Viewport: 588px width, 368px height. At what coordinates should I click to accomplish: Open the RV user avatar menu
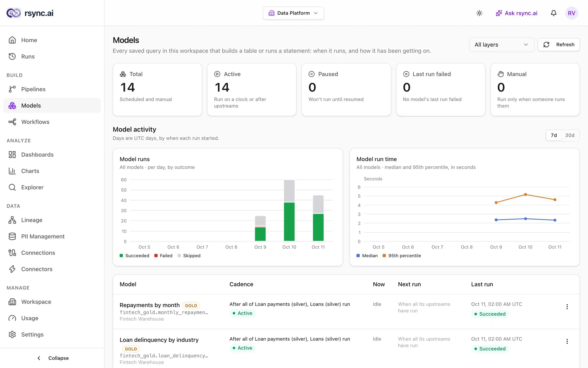572,13
